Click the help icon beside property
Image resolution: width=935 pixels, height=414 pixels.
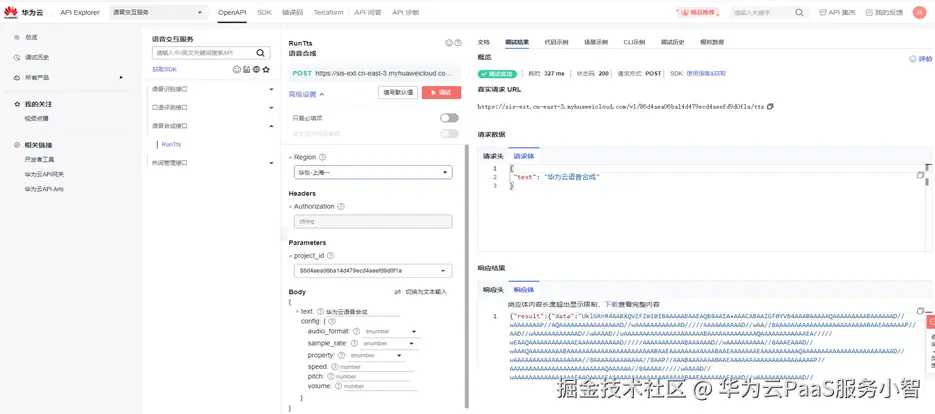point(342,356)
